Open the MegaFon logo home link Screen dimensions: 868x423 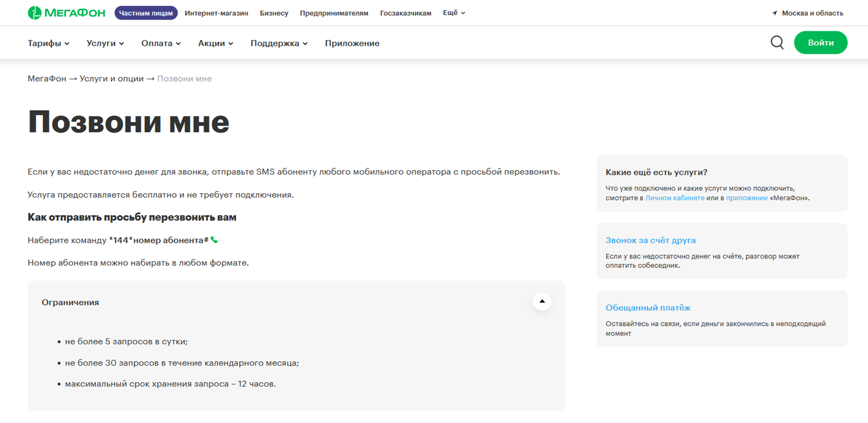tap(67, 13)
